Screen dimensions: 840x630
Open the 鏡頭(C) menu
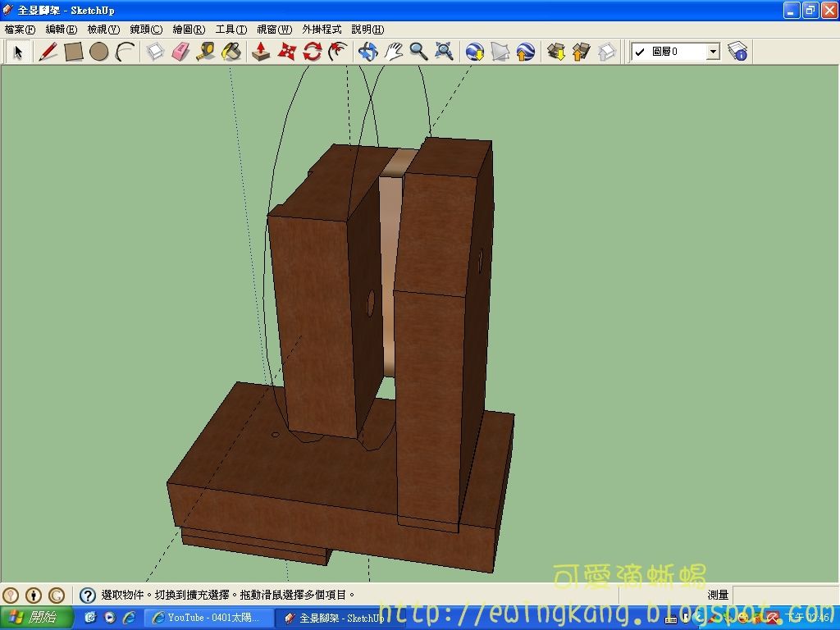pos(146,30)
